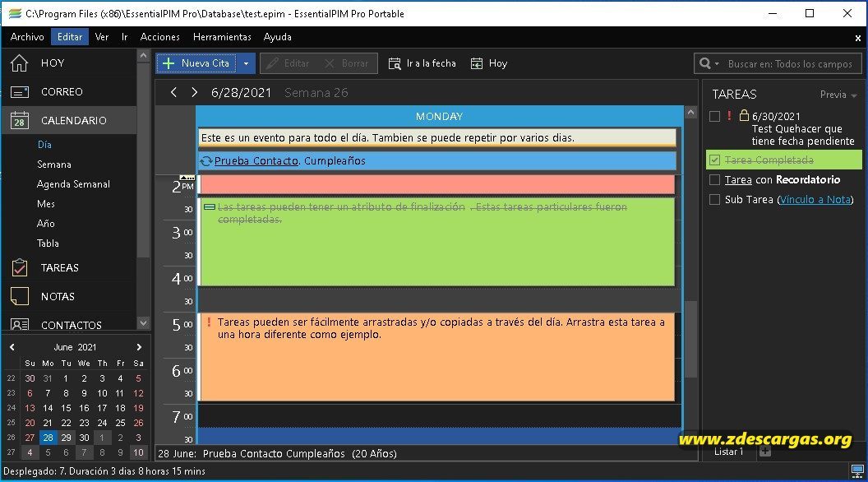This screenshot has height=482, width=868.
Task: Select the Año calendar view
Action: (x=46, y=224)
